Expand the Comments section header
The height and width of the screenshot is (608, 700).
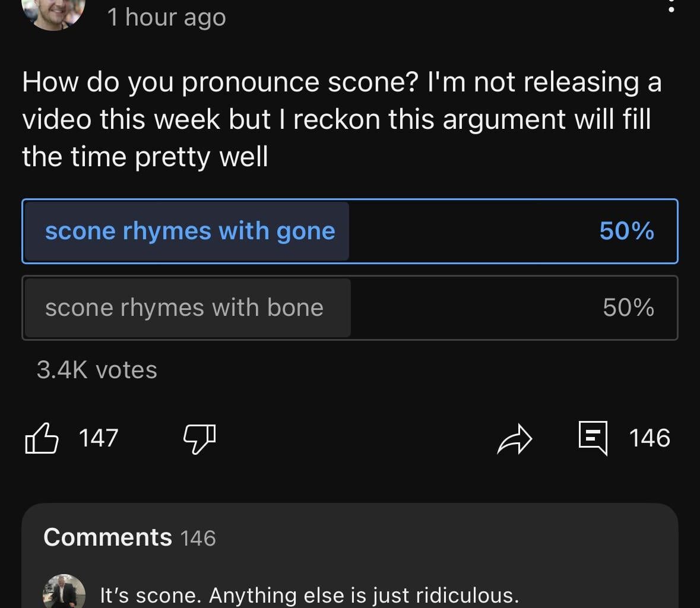coord(107,537)
